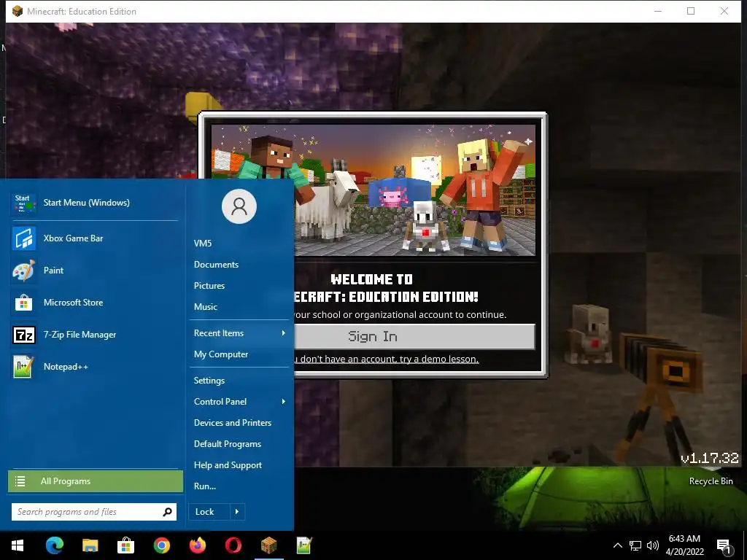Launch Firefox from the taskbar
Screen dimensions: 747x560
197,545
